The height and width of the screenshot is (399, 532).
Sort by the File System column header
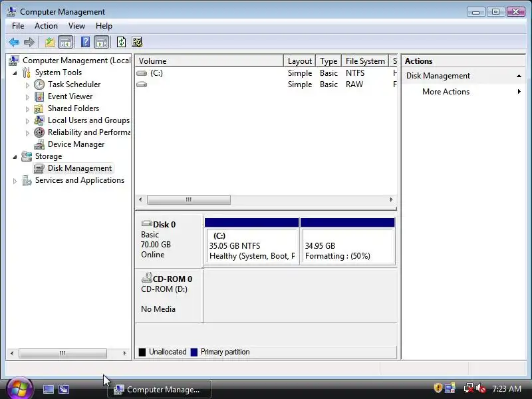coord(365,61)
